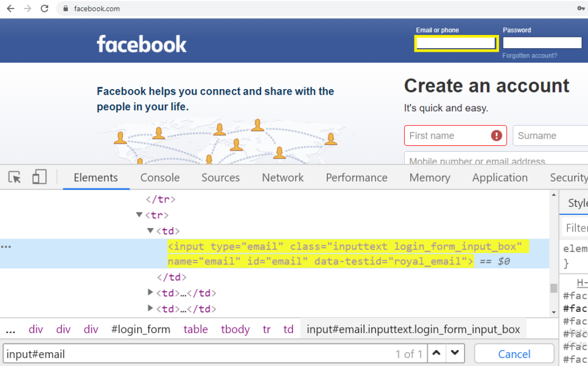Expand the first collapsed <td>…</td> node
Viewport: 588px width, 366px height.
pos(150,292)
